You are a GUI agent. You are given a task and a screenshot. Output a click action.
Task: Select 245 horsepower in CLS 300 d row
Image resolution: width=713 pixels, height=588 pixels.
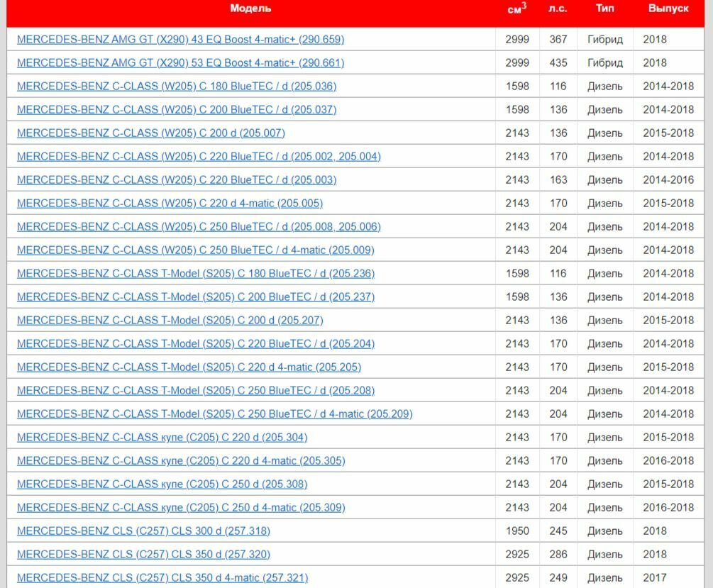click(x=558, y=531)
